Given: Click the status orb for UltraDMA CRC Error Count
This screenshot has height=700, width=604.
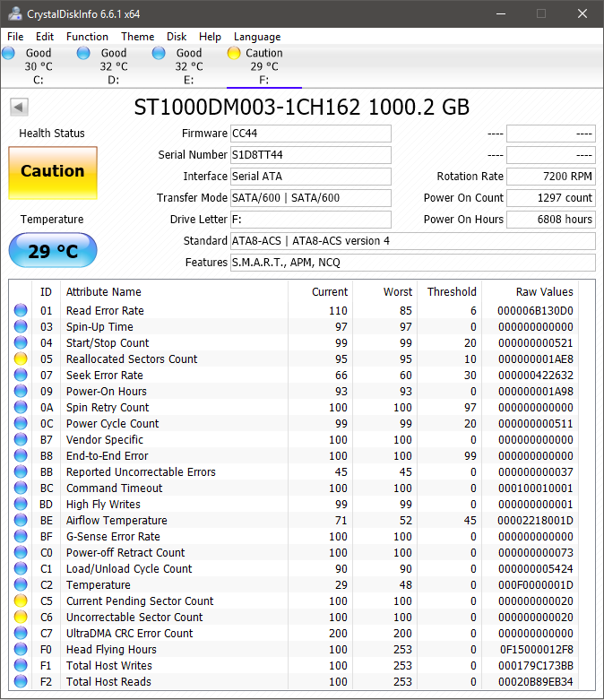Looking at the screenshot, I should coord(21,633).
